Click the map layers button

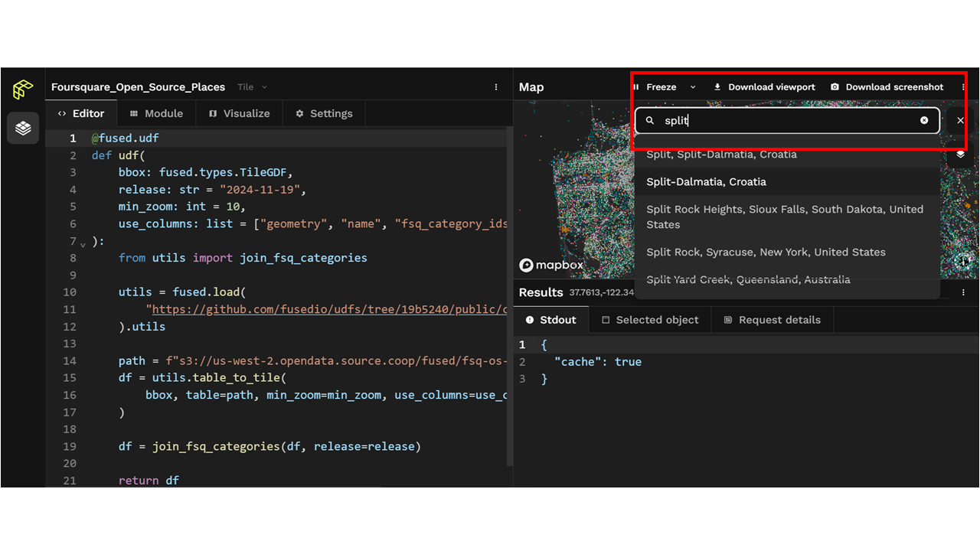tap(960, 154)
